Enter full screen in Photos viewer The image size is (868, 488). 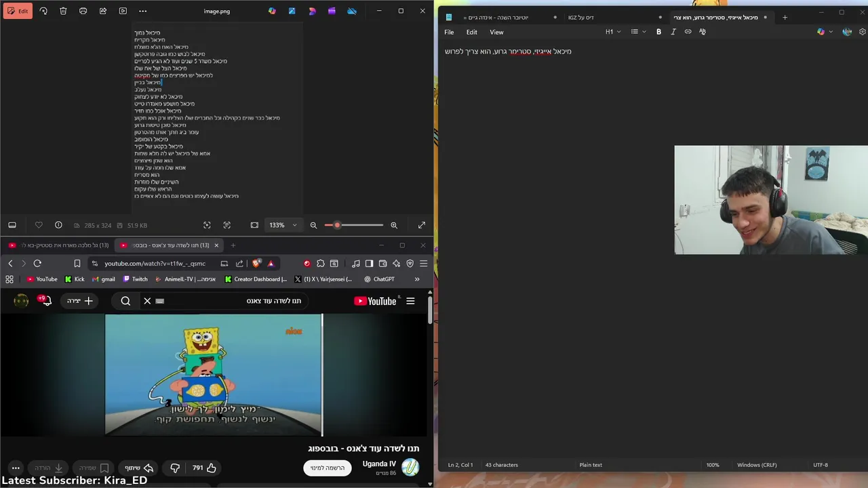[422, 225]
